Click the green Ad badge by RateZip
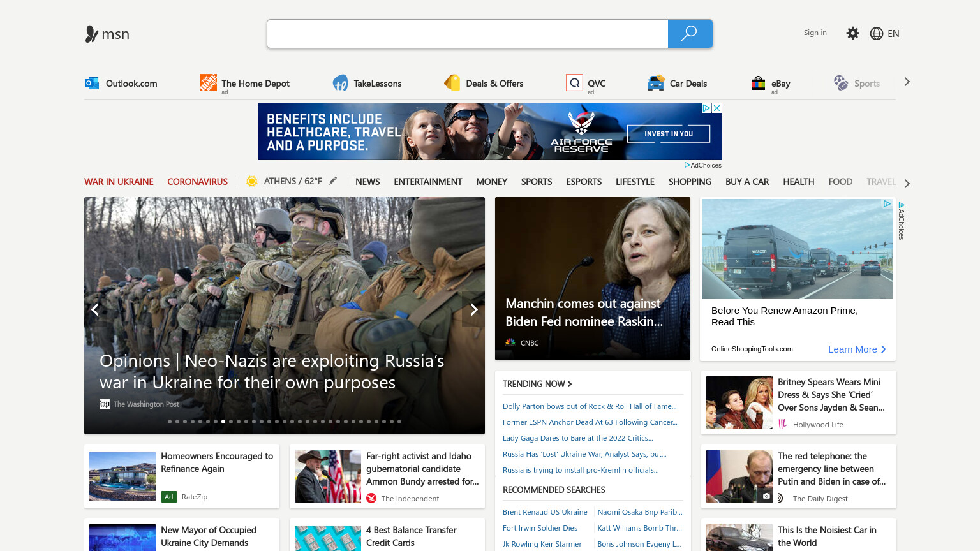Screen dimensions: 980x551 point(169,497)
